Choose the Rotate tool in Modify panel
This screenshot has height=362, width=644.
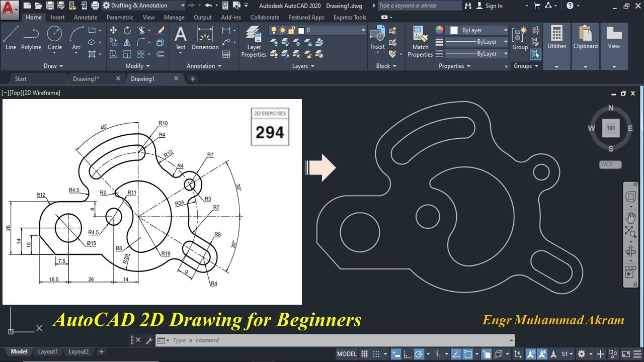point(127,30)
